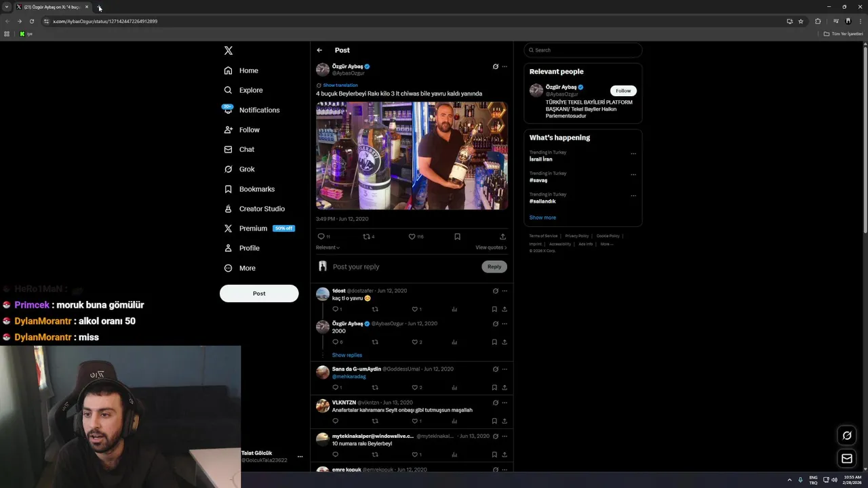Go to Home in sidebar
This screenshot has height=488, width=868.
[x=241, y=70]
